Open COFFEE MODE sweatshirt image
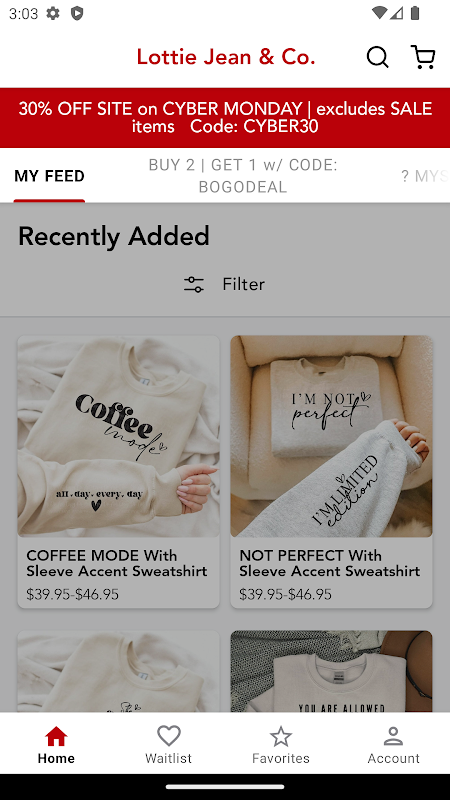Screen dimensions: 450x800 click(x=119, y=436)
